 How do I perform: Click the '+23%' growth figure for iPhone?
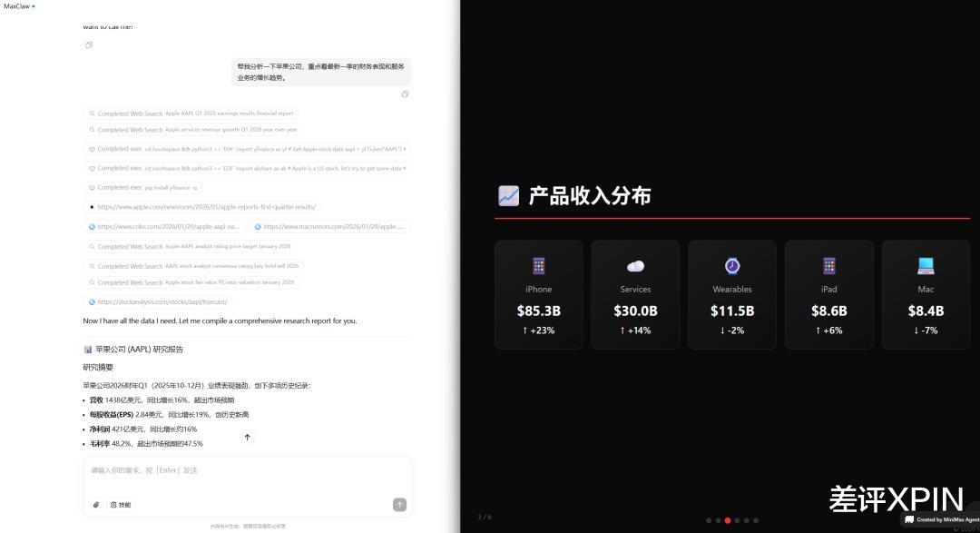[539, 331]
